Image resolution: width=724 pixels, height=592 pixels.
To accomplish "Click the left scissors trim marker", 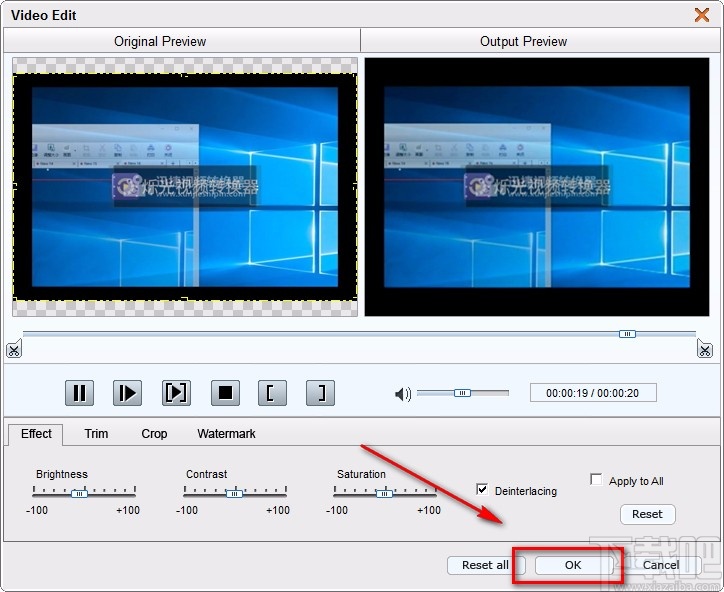I will click(x=13, y=349).
